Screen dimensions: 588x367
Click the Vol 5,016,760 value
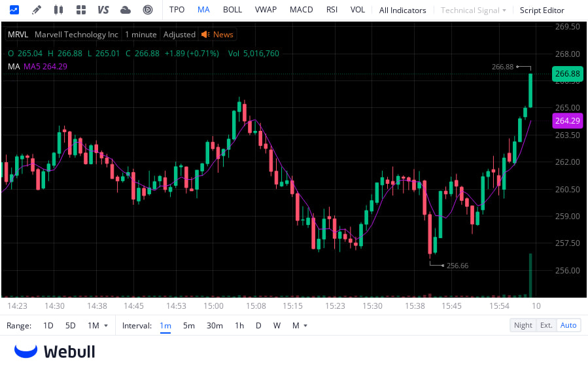(254, 54)
